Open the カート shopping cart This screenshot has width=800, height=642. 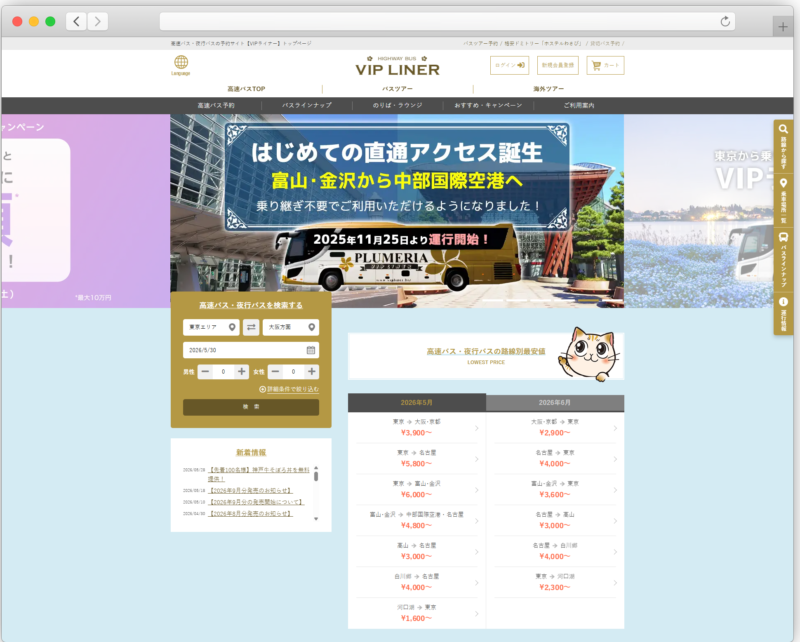pyautogui.click(x=605, y=65)
